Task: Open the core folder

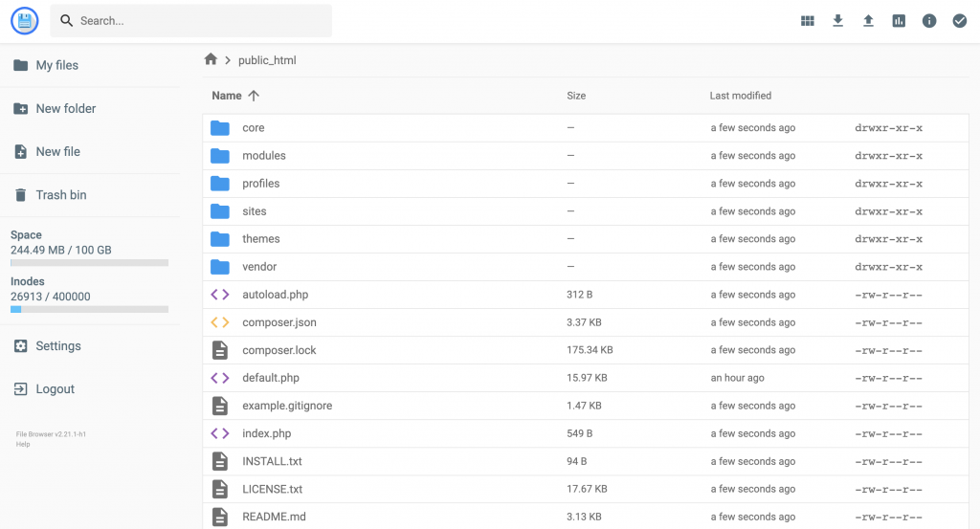Action: click(253, 128)
